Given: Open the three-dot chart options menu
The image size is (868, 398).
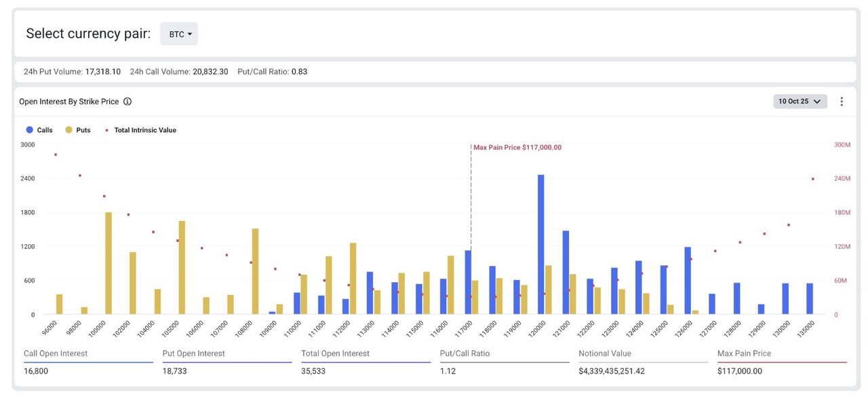Looking at the screenshot, I should [x=842, y=102].
